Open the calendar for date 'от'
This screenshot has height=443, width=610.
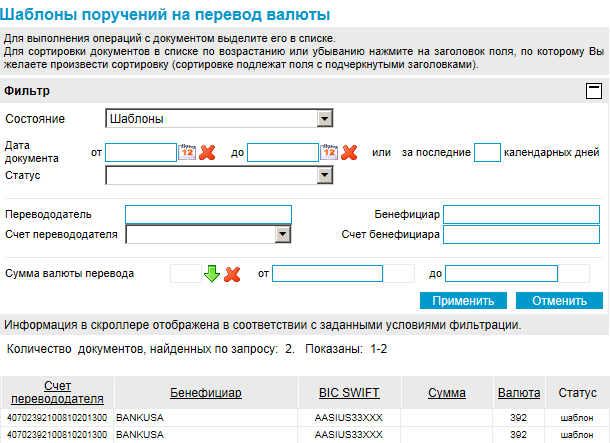pyautogui.click(x=187, y=152)
